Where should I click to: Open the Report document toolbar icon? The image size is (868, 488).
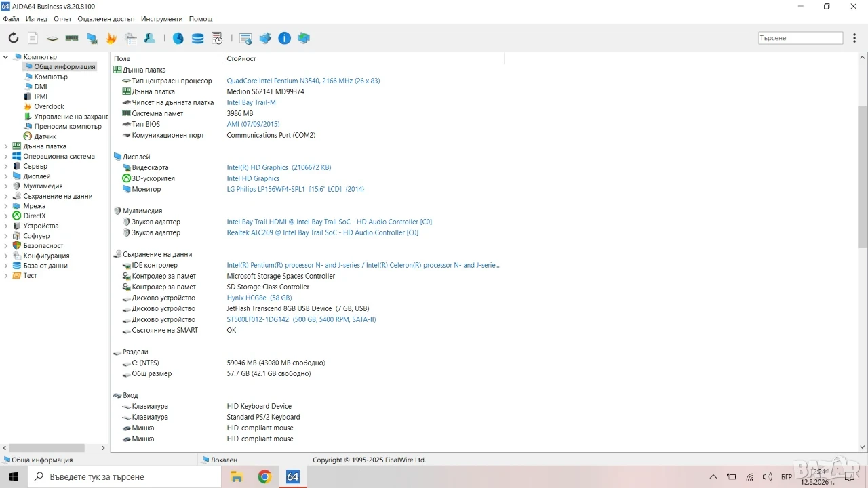(x=33, y=38)
